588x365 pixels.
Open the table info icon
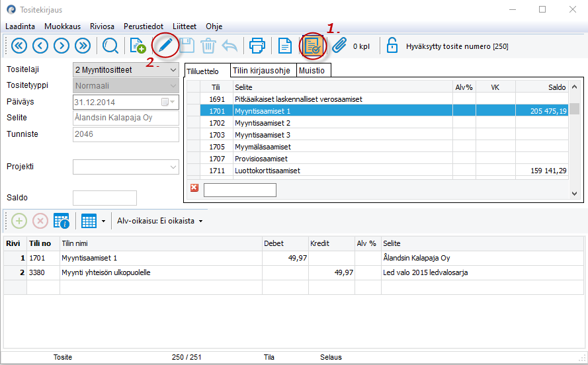coord(61,221)
